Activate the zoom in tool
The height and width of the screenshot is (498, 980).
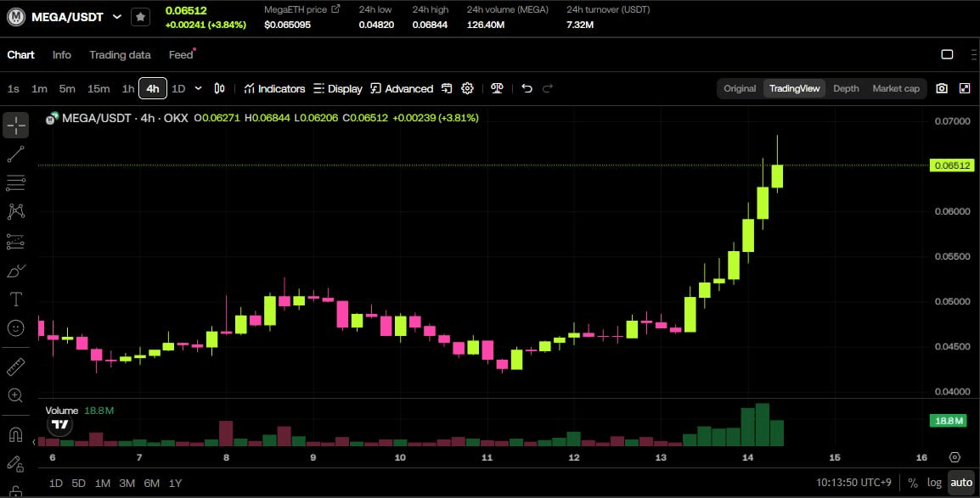coord(15,395)
